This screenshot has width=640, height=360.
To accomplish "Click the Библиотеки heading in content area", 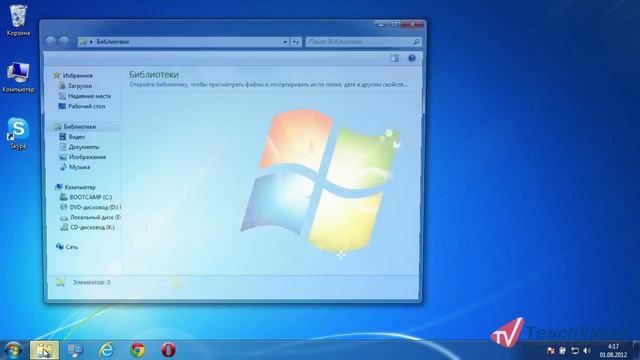I will pyautogui.click(x=154, y=74).
